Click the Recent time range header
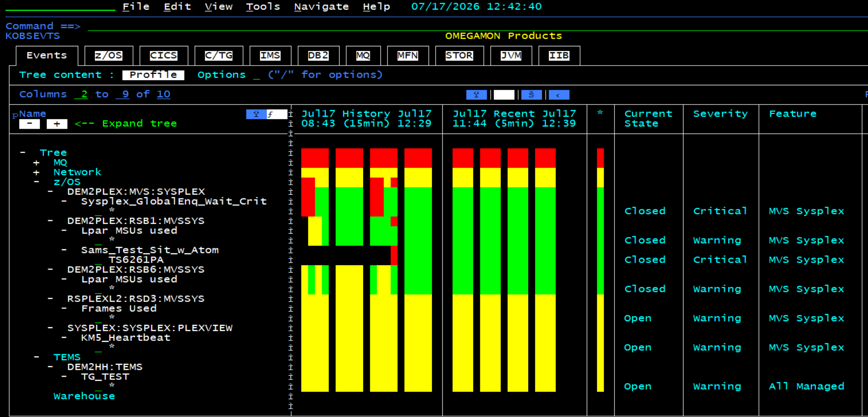Screen dimensions: 868x417 [514, 119]
